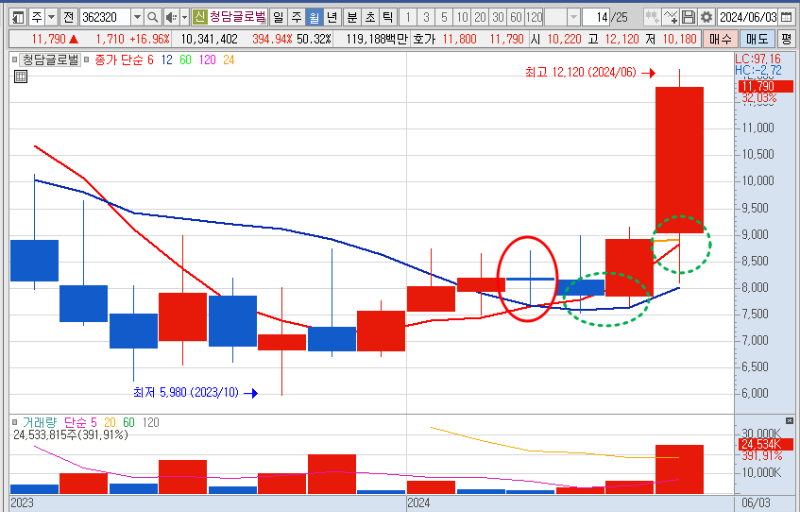Click the tallest red volume bar
Screen dimensions: 800x512
tap(679, 469)
